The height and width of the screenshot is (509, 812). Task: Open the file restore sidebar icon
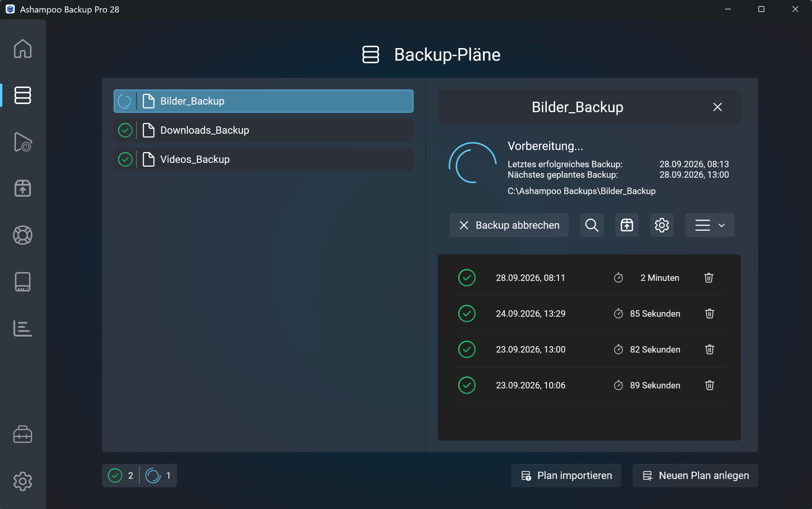click(22, 142)
